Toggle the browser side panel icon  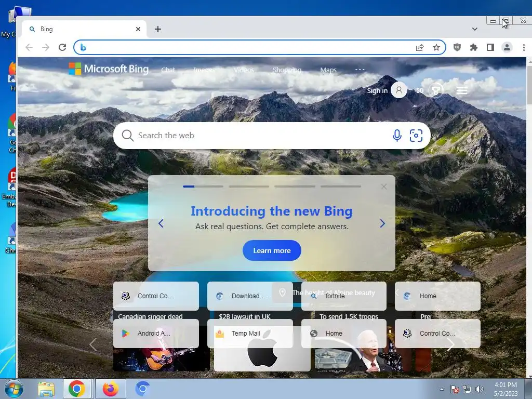[x=490, y=47]
